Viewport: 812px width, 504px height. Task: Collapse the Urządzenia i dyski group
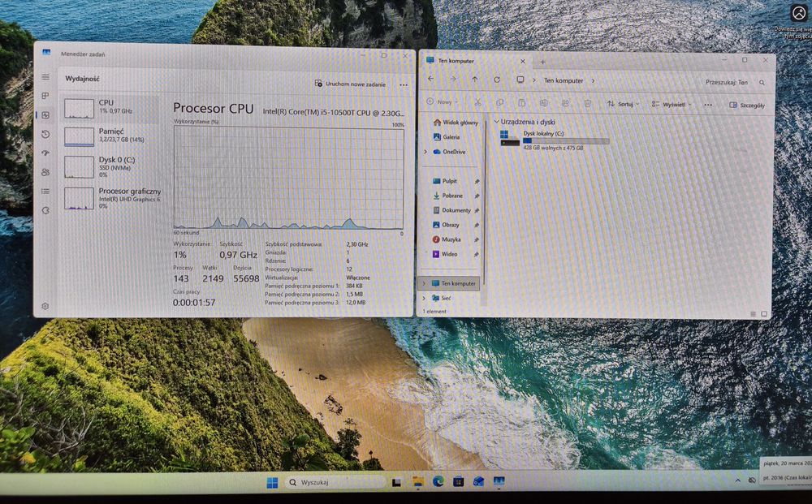(x=497, y=122)
